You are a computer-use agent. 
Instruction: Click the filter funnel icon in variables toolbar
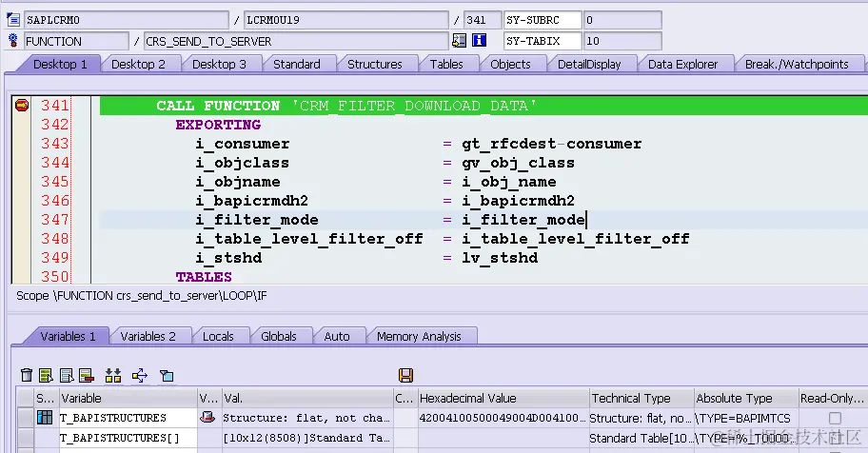pyautogui.click(x=167, y=376)
